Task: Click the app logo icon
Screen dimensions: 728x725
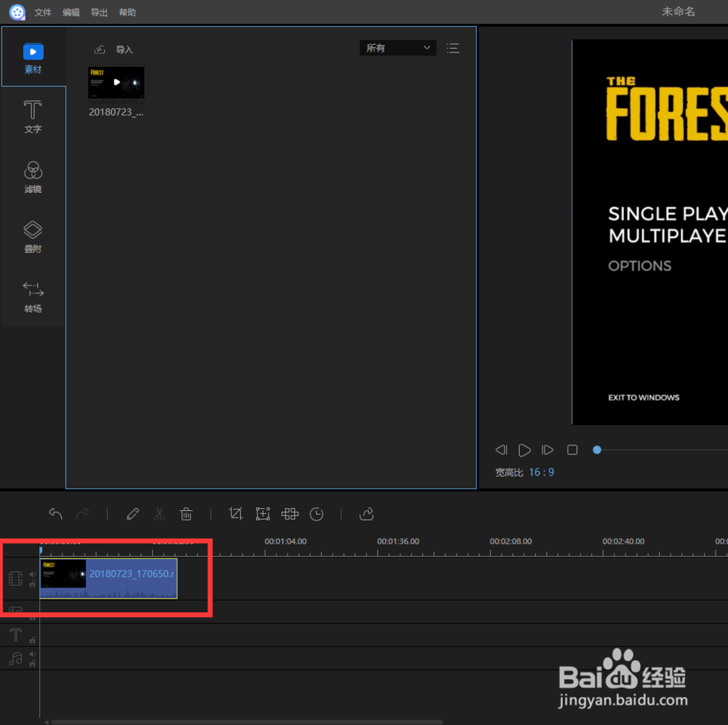Action: point(17,12)
